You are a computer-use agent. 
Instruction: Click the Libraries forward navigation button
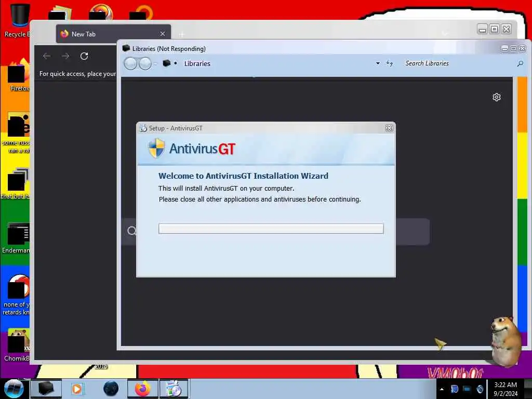point(145,63)
